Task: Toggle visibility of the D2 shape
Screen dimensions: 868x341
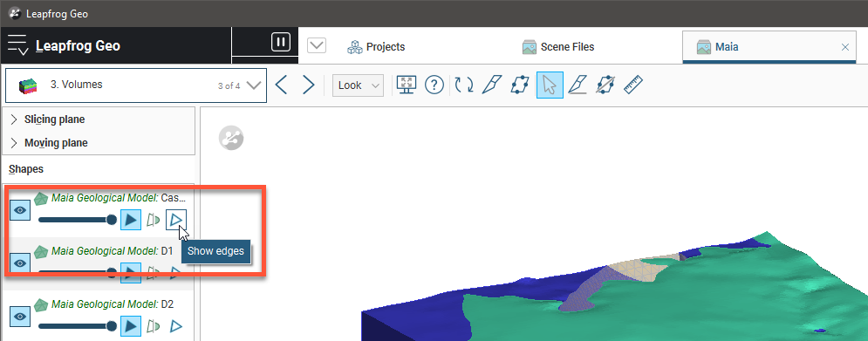Action: 20,317
